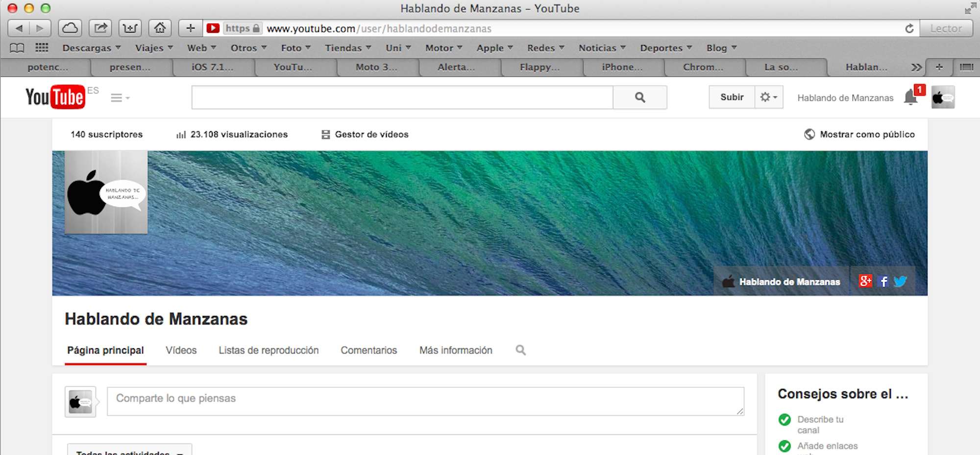Click the magnifier search button

(640, 97)
